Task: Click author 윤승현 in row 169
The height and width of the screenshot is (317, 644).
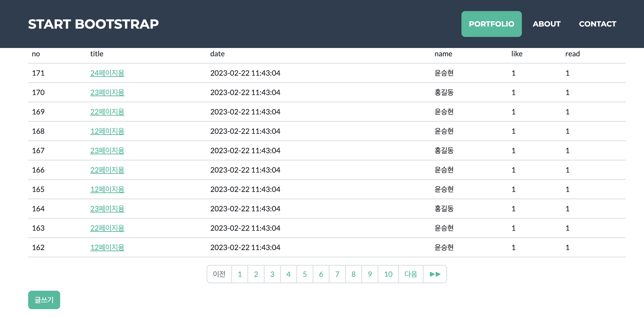Action: click(x=444, y=112)
